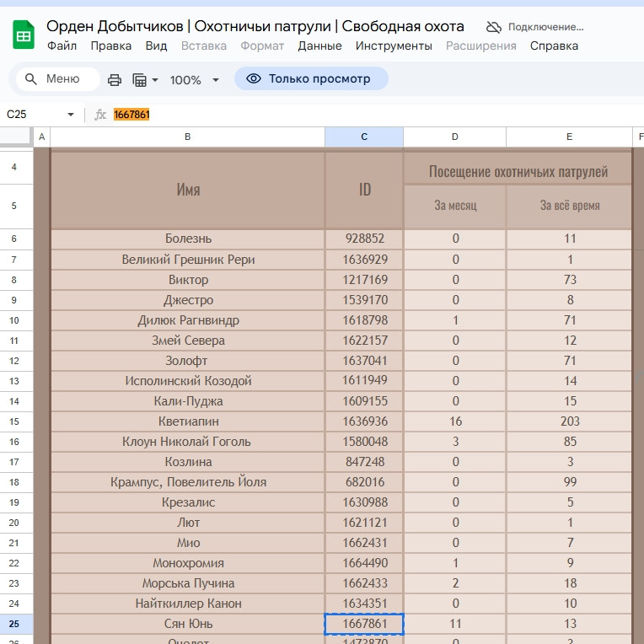Open the Вид menu
Viewport: 644px width, 644px height.
[x=156, y=46]
